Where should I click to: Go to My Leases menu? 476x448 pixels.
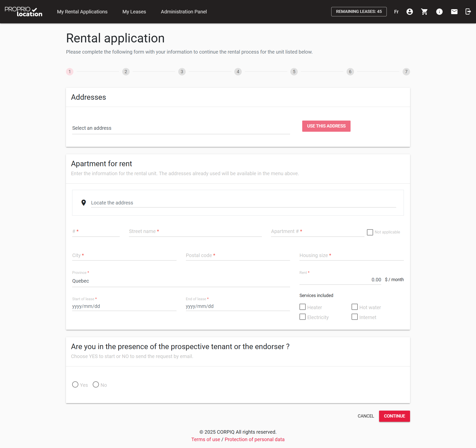click(x=134, y=12)
